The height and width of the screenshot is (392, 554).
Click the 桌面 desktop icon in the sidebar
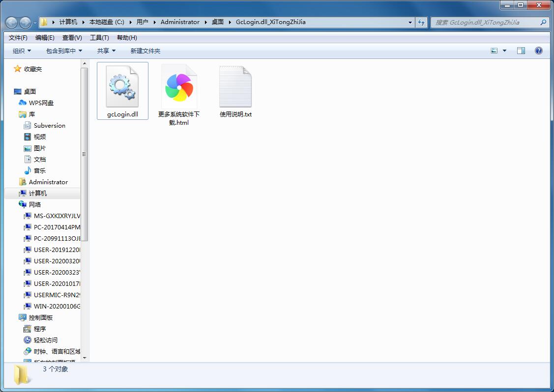pyautogui.click(x=18, y=91)
